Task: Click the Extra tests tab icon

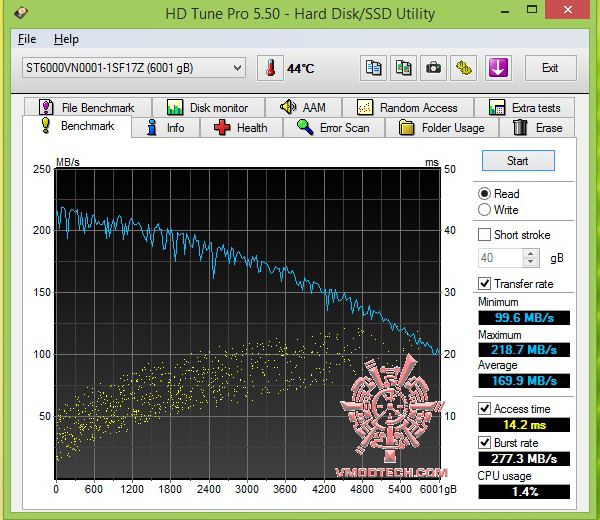Action: point(497,108)
